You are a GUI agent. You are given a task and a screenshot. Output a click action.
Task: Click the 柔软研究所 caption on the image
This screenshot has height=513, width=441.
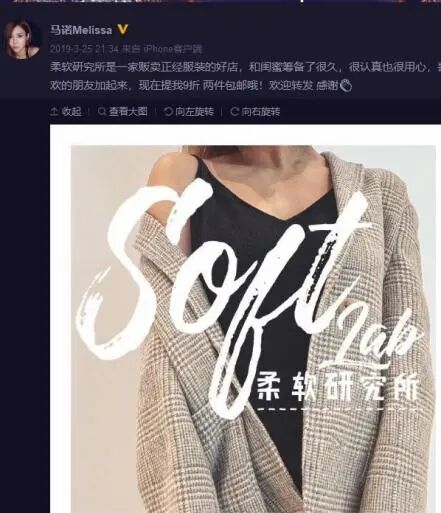337,386
